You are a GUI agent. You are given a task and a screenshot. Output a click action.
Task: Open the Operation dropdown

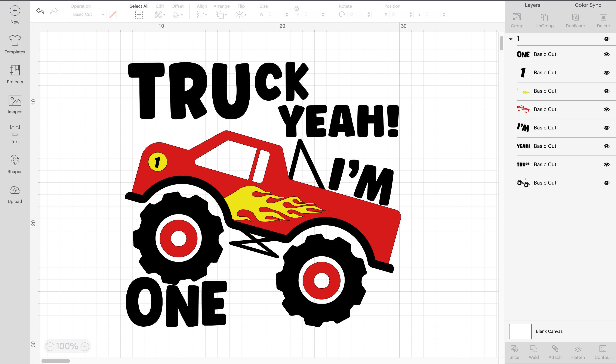[88, 15]
